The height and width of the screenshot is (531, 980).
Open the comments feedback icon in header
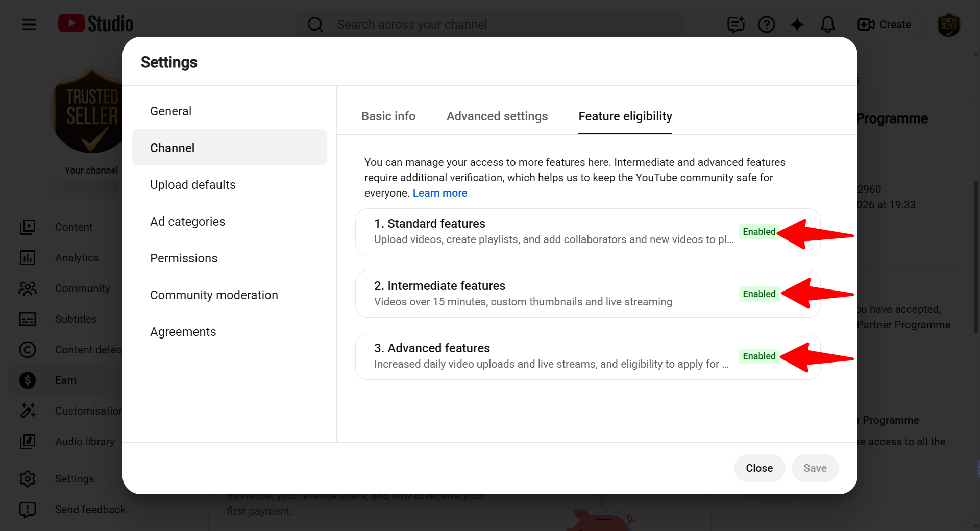(736, 25)
